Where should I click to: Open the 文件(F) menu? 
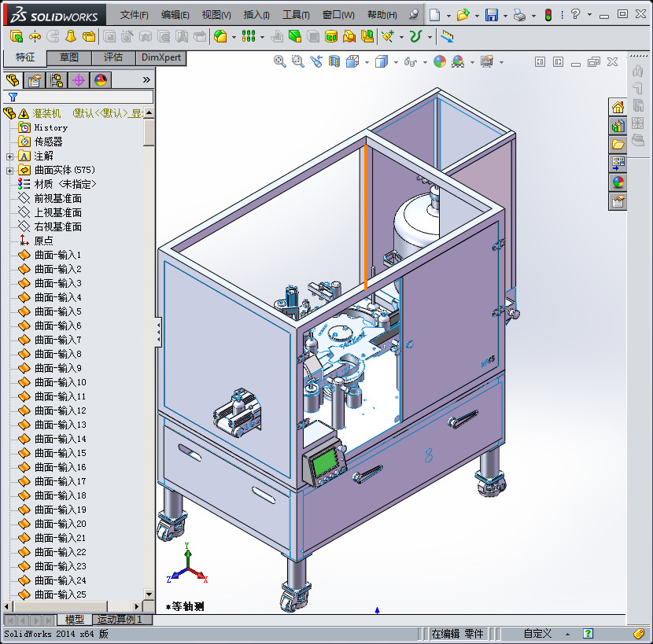(134, 15)
